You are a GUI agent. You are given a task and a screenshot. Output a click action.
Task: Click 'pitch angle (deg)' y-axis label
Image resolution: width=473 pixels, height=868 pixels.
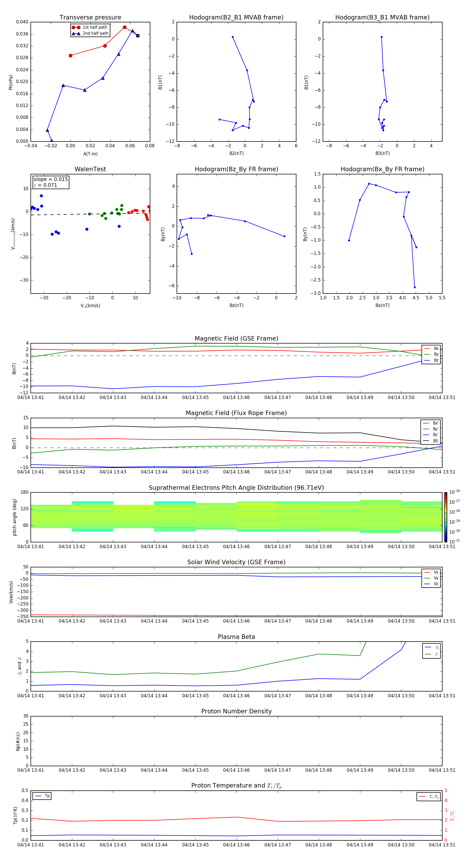click(14, 517)
